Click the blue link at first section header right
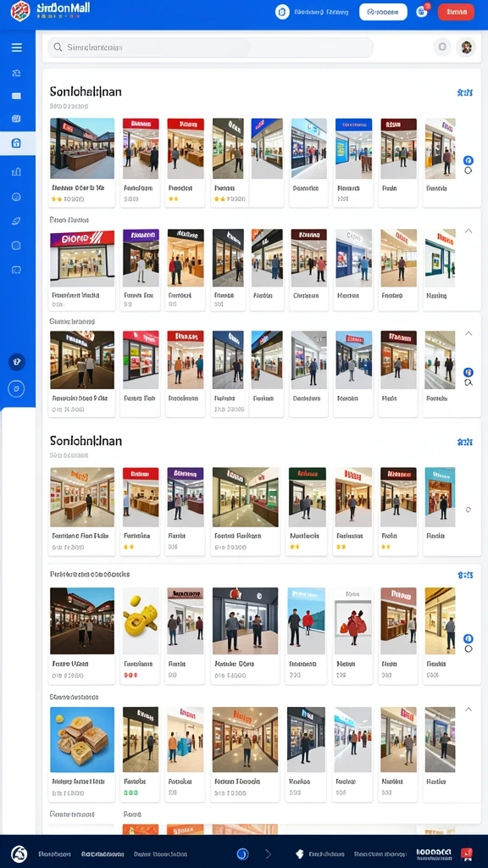488x868 pixels. tap(465, 92)
